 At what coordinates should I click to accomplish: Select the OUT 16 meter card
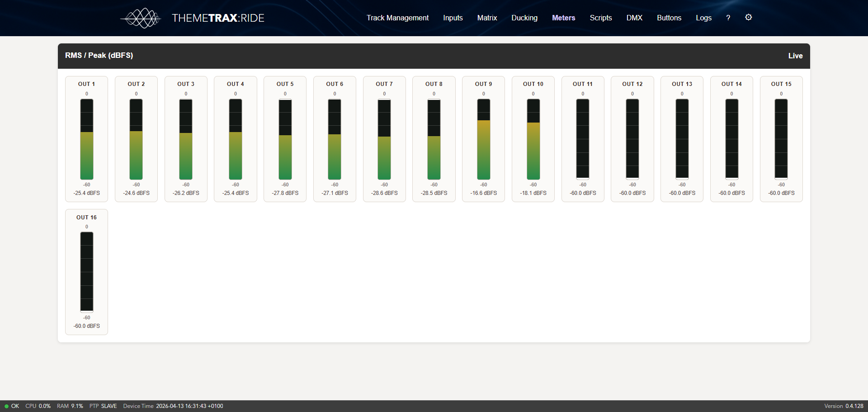coord(87,271)
